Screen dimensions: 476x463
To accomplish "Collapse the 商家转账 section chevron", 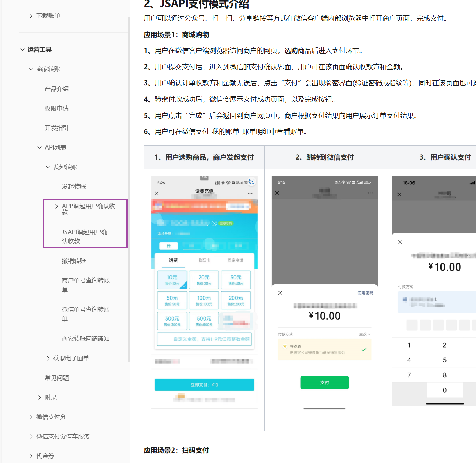I will click(31, 69).
